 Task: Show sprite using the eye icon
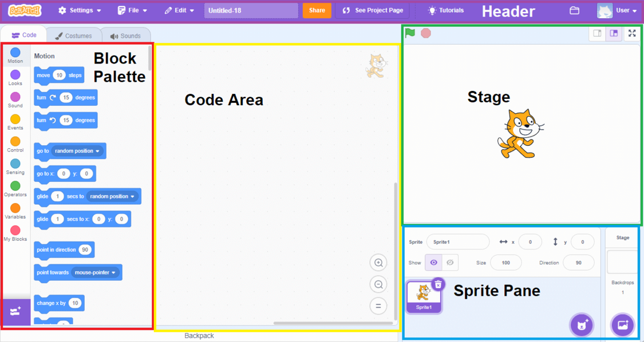(x=434, y=263)
